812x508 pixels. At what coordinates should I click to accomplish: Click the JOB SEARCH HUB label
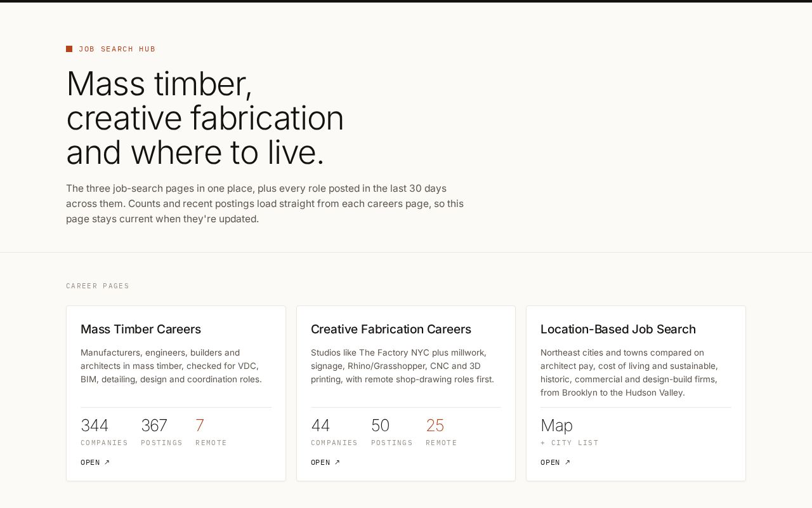click(117, 49)
